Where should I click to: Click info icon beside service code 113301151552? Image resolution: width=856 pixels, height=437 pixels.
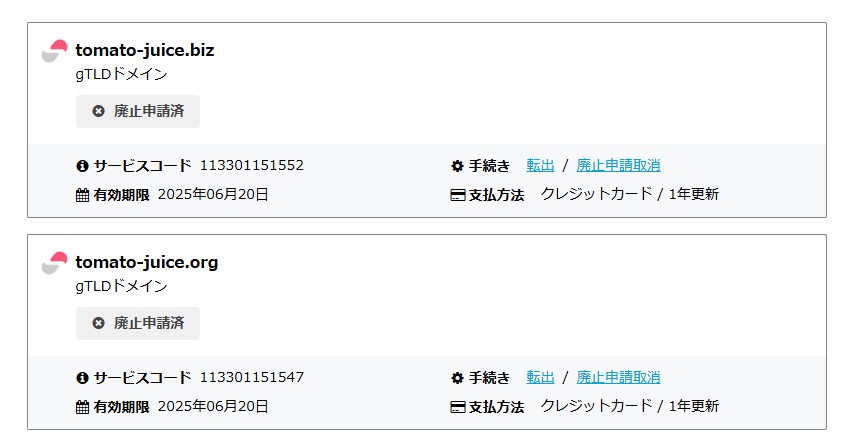click(83, 166)
